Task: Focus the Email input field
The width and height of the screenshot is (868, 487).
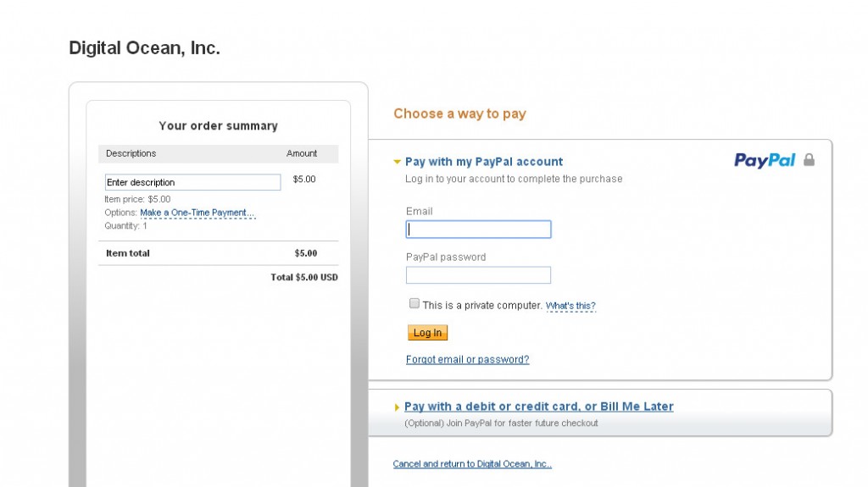Action: coord(478,230)
